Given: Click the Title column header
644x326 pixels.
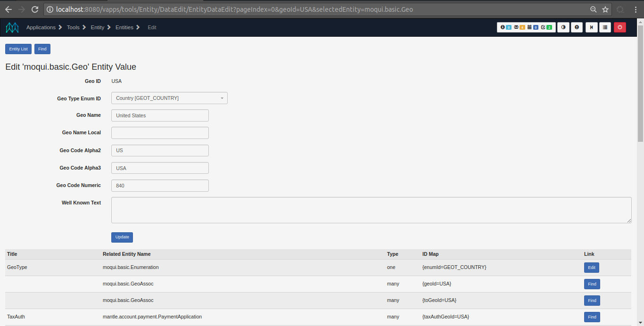Looking at the screenshot, I should coord(12,254).
